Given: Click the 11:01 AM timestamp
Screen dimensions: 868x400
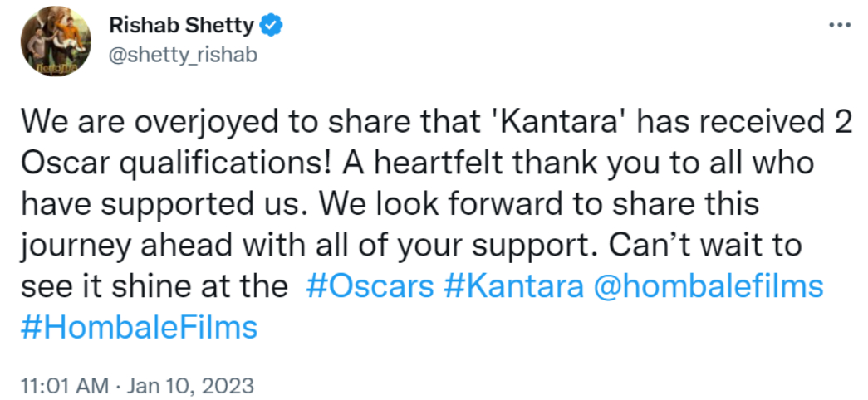Looking at the screenshot, I should click(x=65, y=386).
